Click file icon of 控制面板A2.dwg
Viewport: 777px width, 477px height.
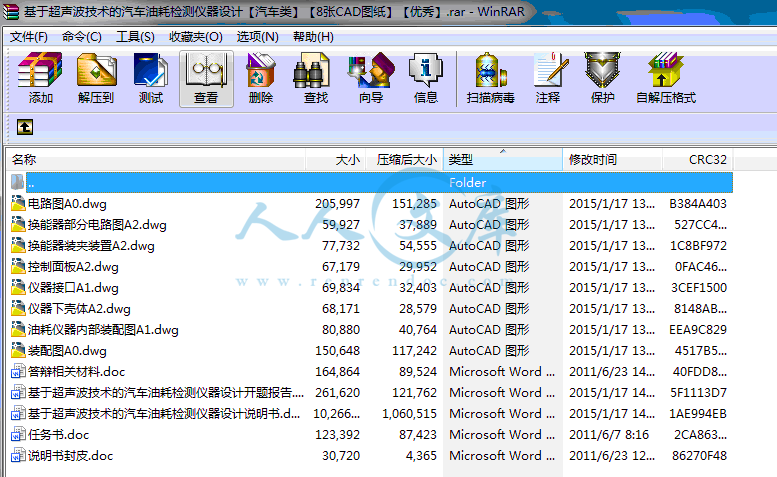pyautogui.click(x=18, y=266)
